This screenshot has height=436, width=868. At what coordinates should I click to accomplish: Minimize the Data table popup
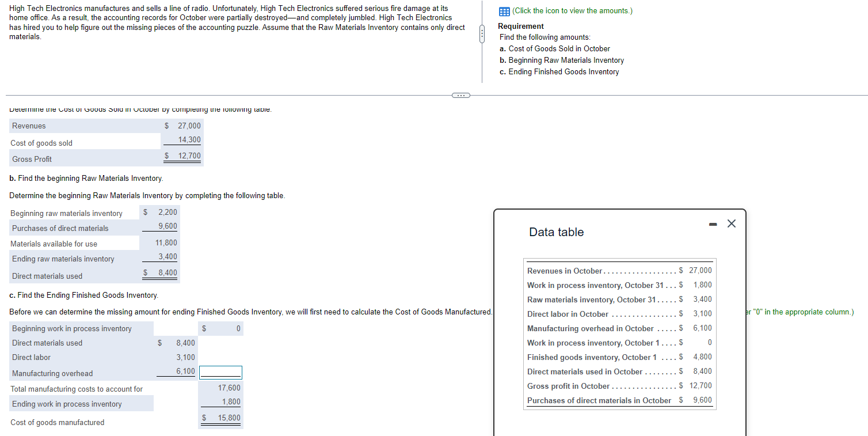coord(713,223)
